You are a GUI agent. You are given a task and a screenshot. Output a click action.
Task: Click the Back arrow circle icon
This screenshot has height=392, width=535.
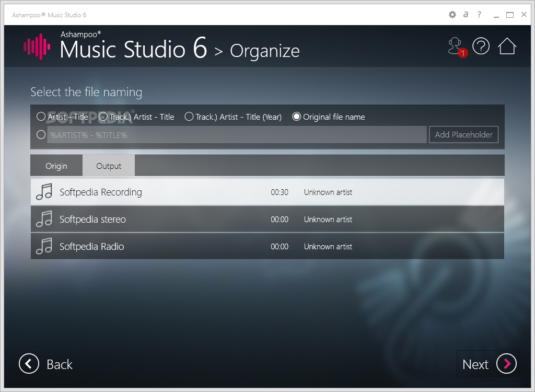pyautogui.click(x=29, y=364)
